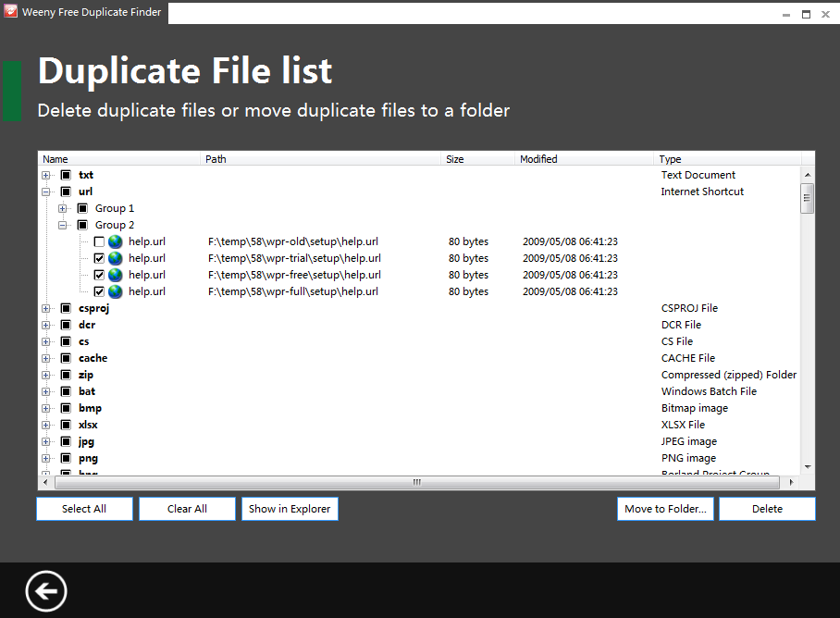Screen dimensions: 840x618
Task: Expand the xlsx file type node
Action: click(x=46, y=426)
